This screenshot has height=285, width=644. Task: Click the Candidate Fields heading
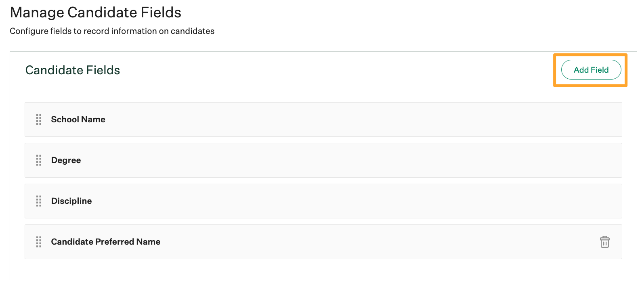pyautogui.click(x=72, y=70)
